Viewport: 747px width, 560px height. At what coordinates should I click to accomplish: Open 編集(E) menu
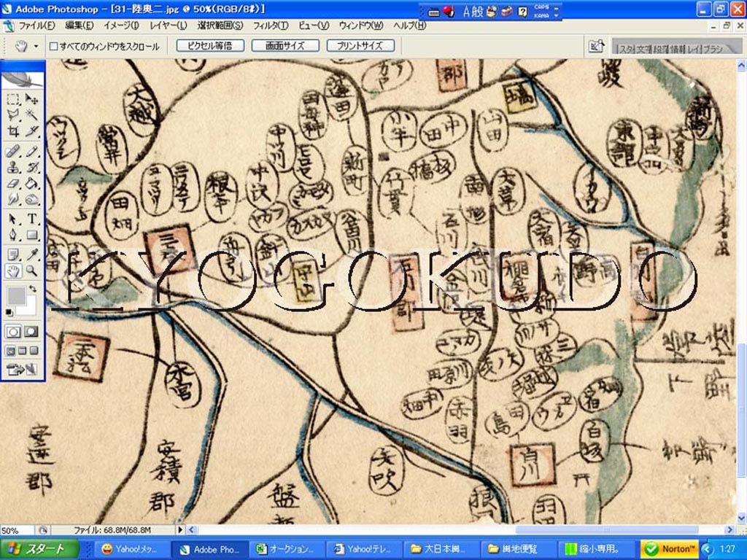[79, 26]
